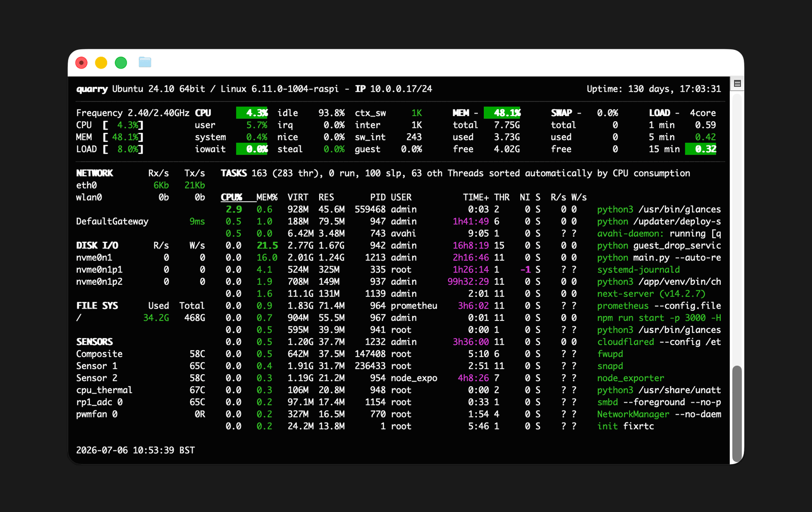
Task: Click the NETWORK section heading
Action: point(94,174)
